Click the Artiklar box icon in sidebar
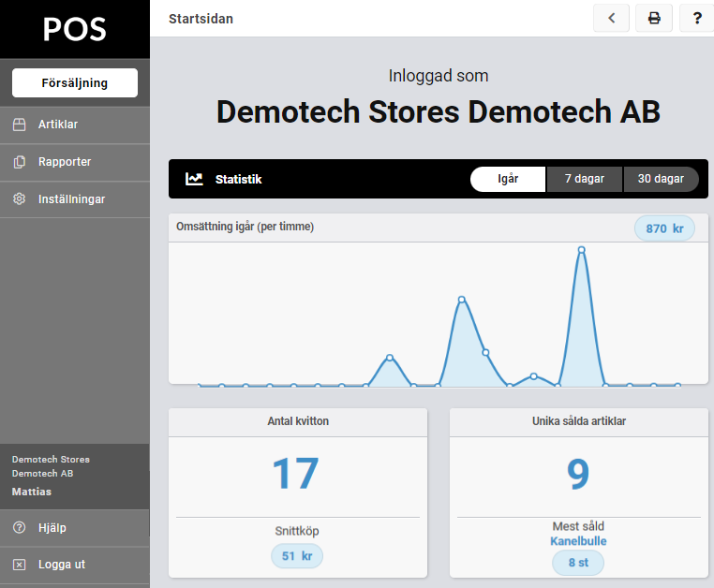 19,125
